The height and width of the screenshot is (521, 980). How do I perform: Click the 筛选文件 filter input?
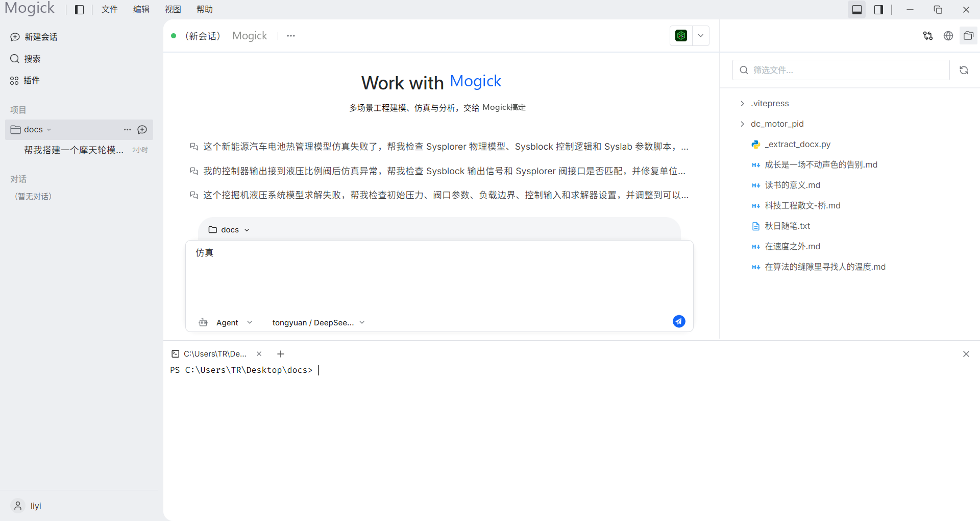point(841,70)
